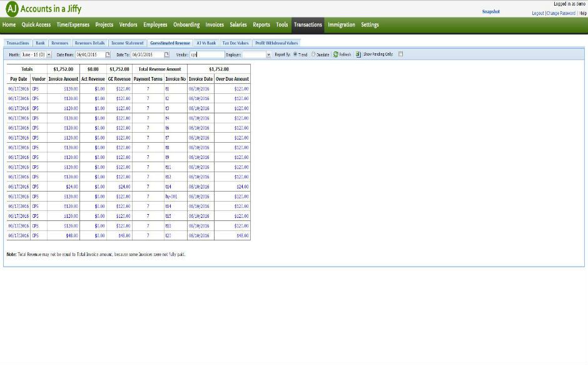This screenshot has width=588, height=365.
Task: Click invoice number t1 cell
Action: tap(176, 89)
